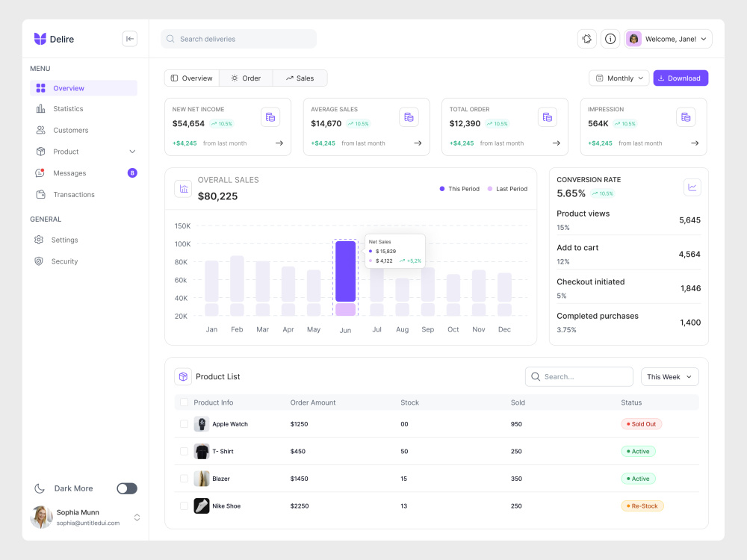Screen dimensions: 747x560
Task: Click the New Net Income card icon
Action: click(270, 117)
